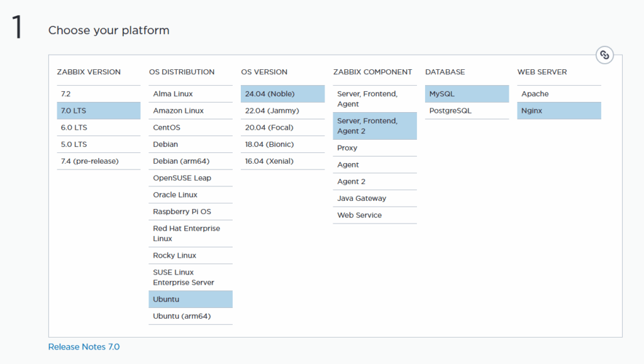Pick Zabbix version 6.0 LTS

point(99,127)
